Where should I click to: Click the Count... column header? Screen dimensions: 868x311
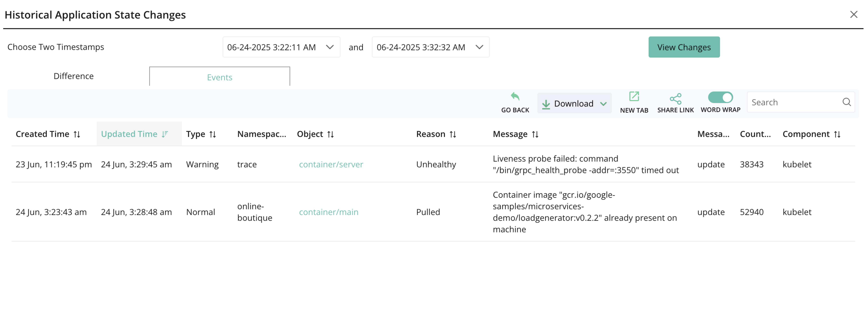pyautogui.click(x=755, y=134)
